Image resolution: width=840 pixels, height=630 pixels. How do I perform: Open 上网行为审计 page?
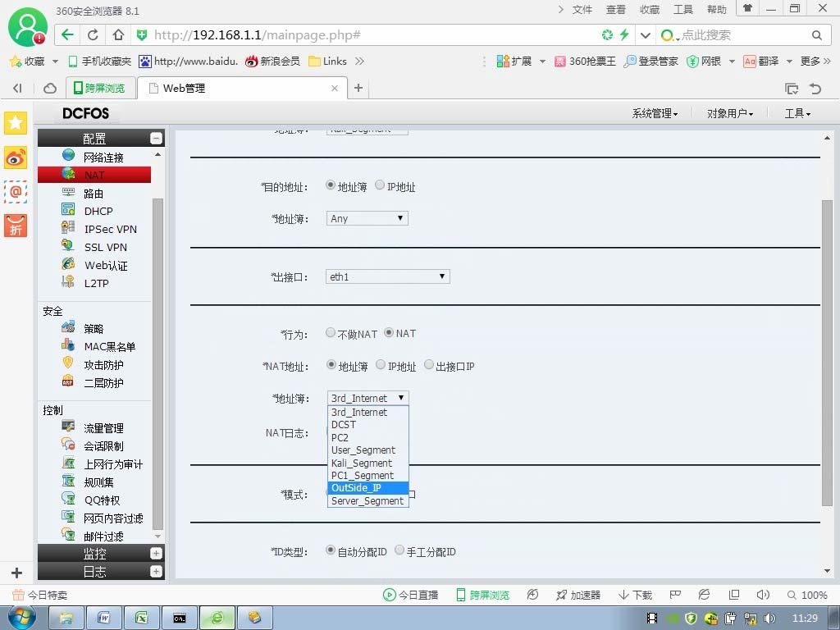113,464
